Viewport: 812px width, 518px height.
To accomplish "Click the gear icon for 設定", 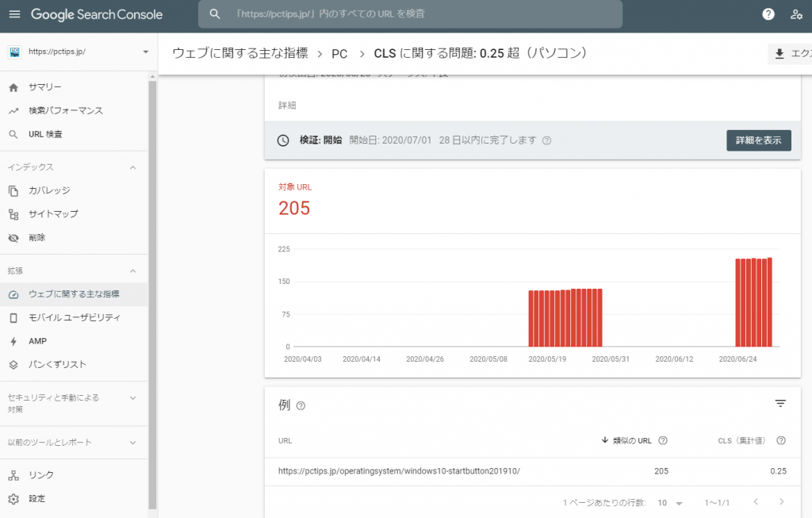I will pyautogui.click(x=13, y=499).
